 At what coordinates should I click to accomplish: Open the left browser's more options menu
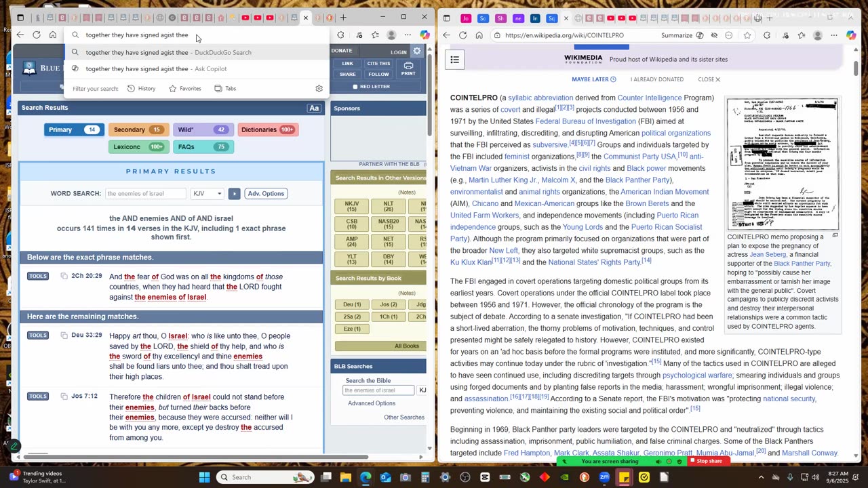tap(408, 35)
